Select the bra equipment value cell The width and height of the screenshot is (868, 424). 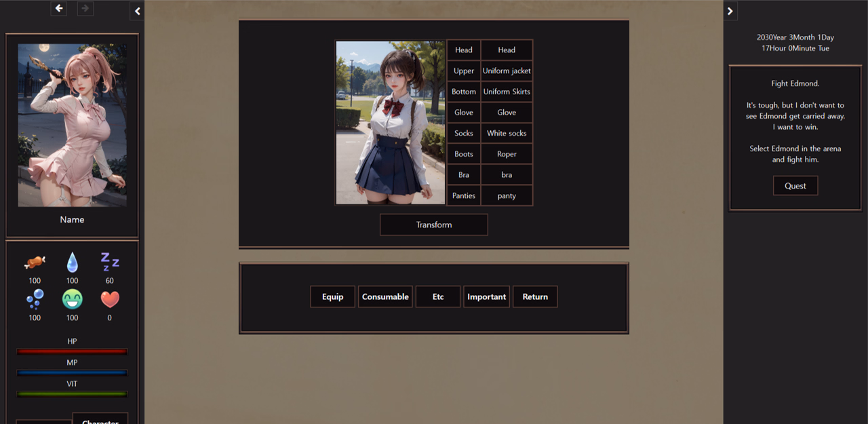507,175
